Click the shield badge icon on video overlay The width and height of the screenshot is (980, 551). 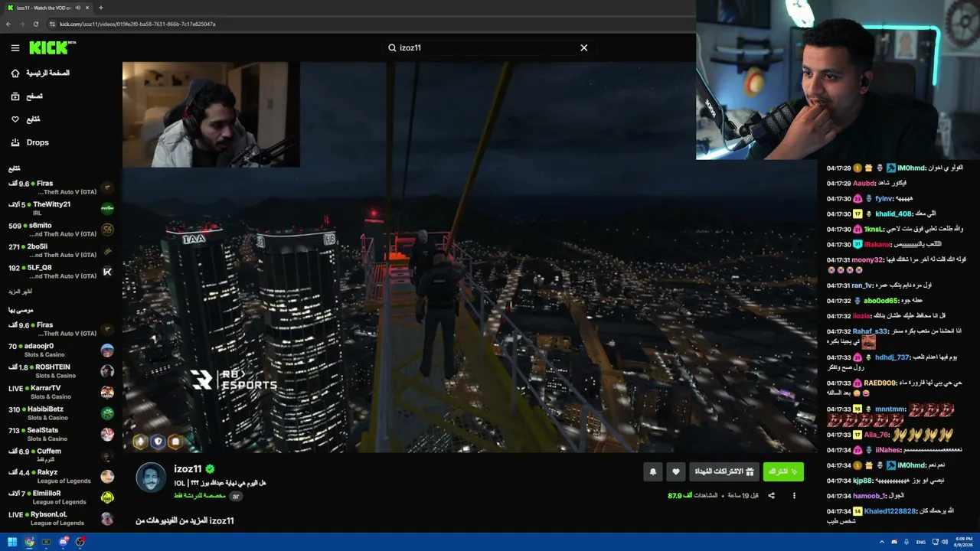[x=158, y=442]
